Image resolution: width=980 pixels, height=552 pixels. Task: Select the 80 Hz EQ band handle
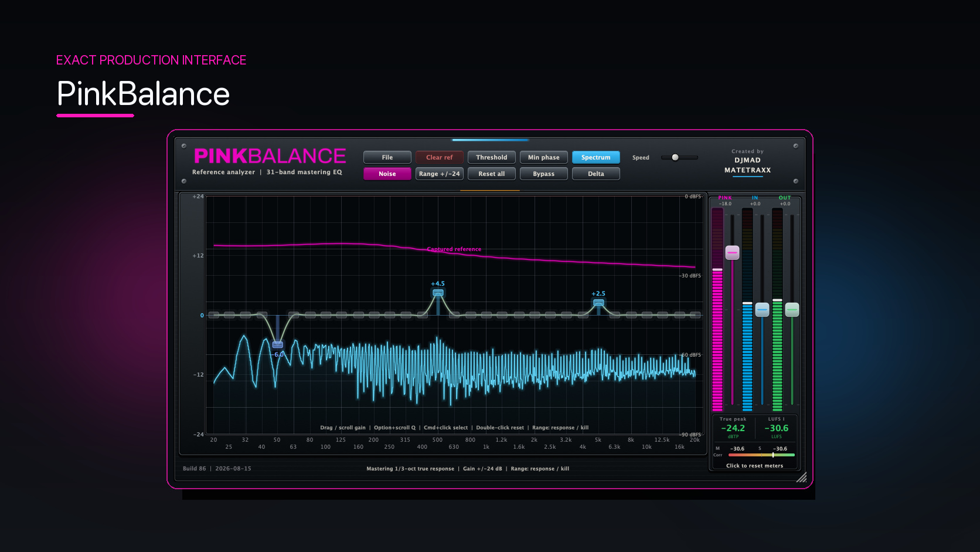tap(310, 315)
